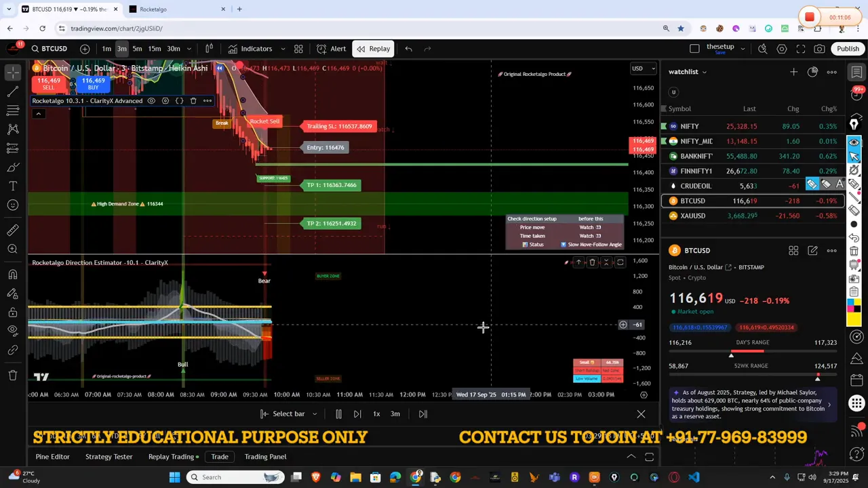Take a chart snapshot with camera icon

pos(819,49)
